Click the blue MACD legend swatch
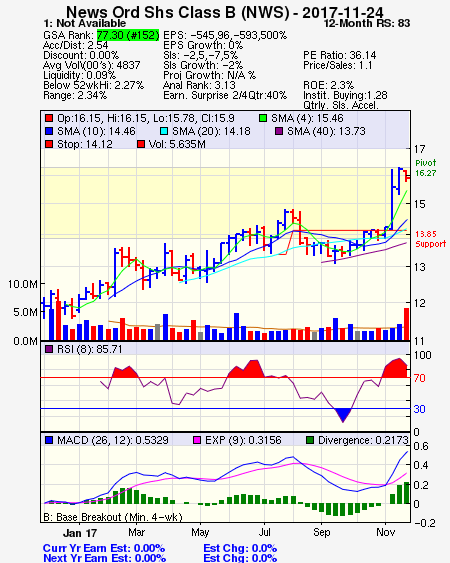Viewport: 450px width, 563px height. [x=49, y=440]
